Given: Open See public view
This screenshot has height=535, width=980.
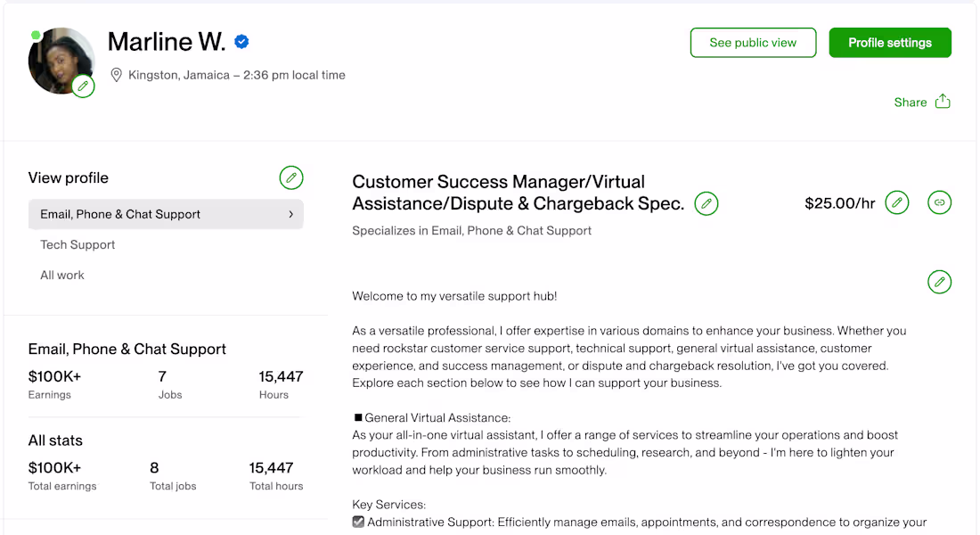Looking at the screenshot, I should (x=753, y=43).
